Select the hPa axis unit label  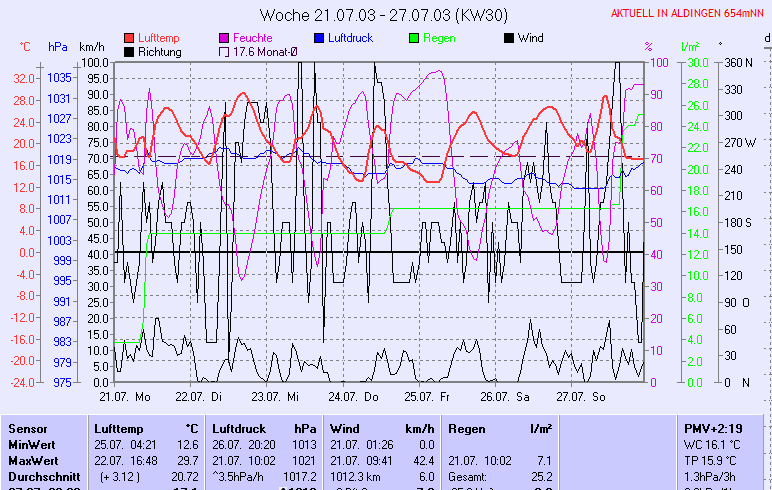pos(57,47)
